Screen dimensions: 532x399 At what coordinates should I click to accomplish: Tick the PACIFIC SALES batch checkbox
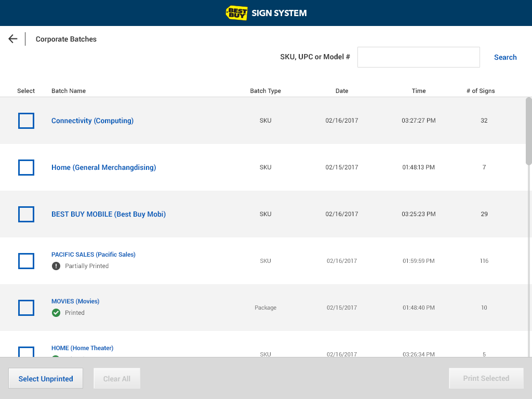[26, 261]
